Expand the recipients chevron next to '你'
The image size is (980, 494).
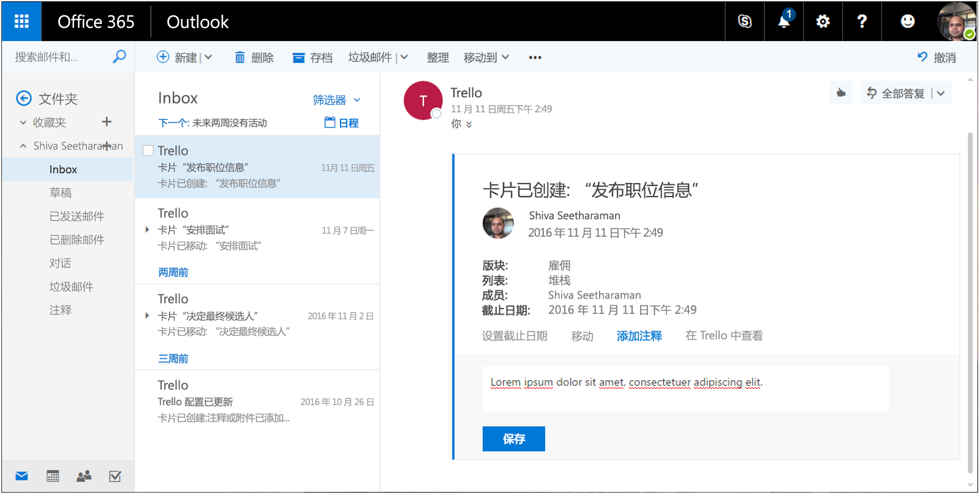point(469,124)
